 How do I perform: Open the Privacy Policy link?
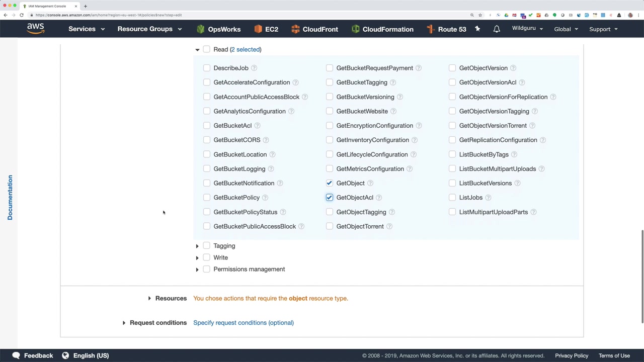tap(572, 355)
